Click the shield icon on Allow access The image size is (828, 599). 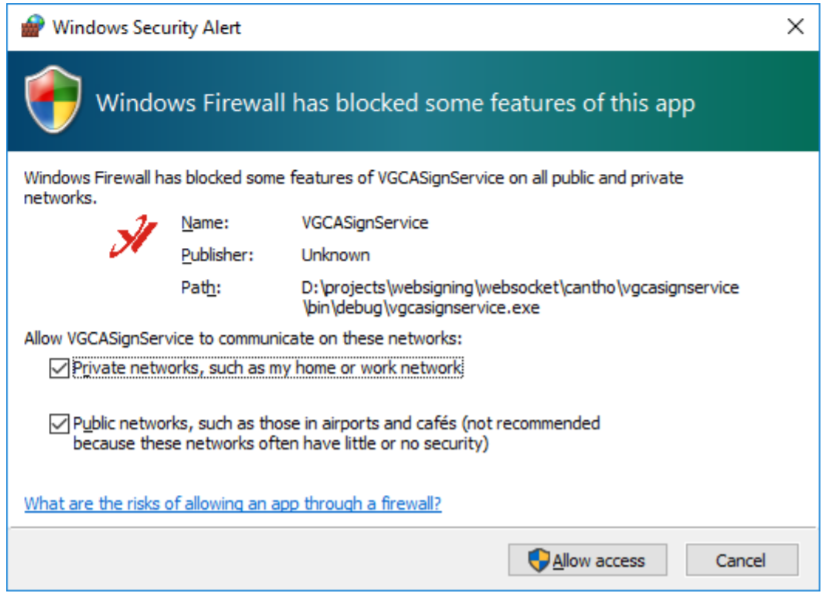click(539, 560)
